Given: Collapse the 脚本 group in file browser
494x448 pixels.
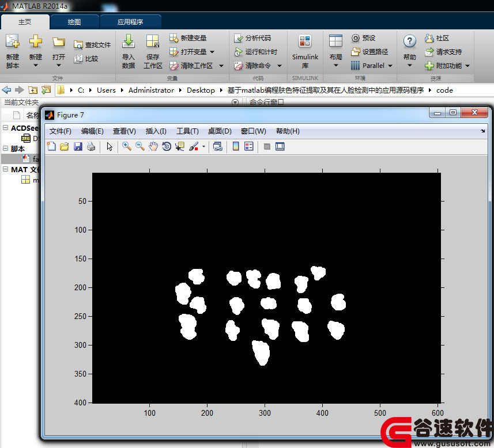Looking at the screenshot, I should pos(5,149).
